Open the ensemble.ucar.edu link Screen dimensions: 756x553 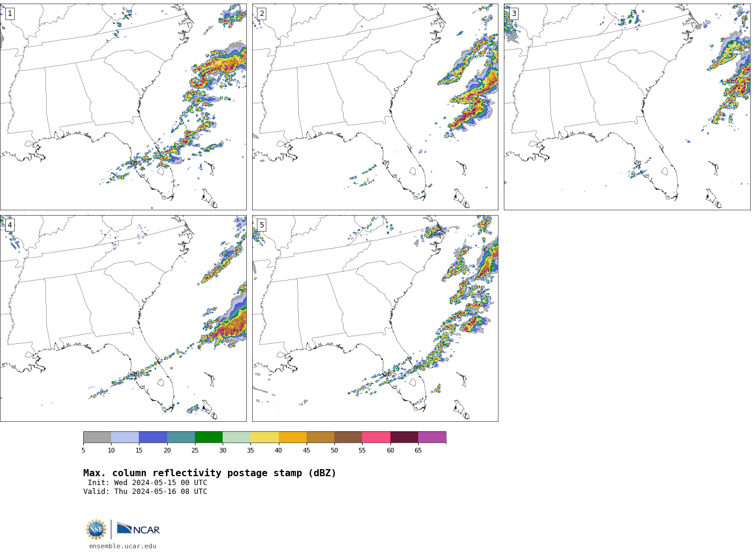(123, 547)
